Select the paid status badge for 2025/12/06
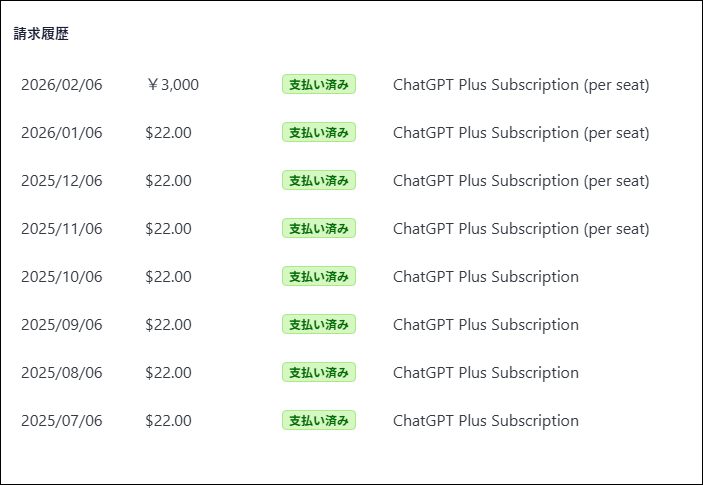This screenshot has height=485, width=703. pos(319,181)
